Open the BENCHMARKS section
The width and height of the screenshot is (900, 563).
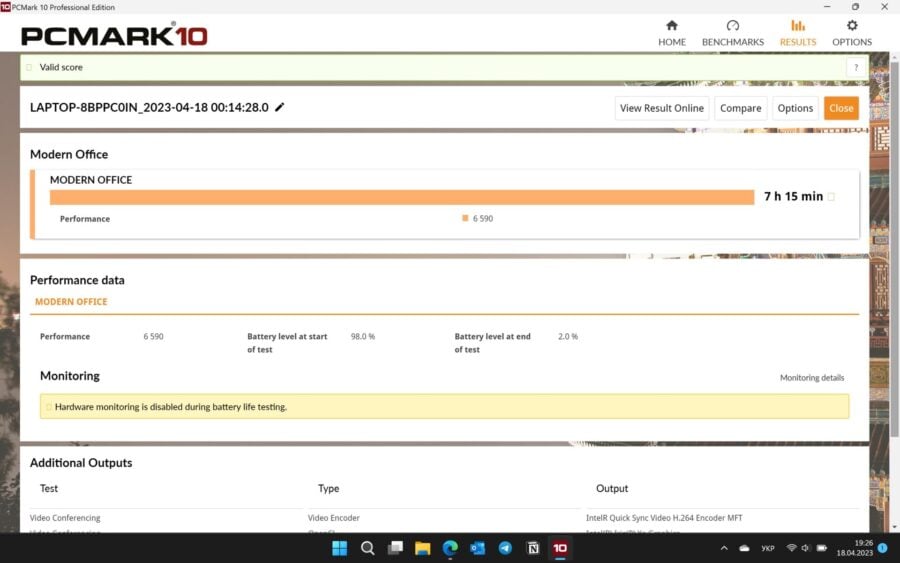click(x=732, y=33)
